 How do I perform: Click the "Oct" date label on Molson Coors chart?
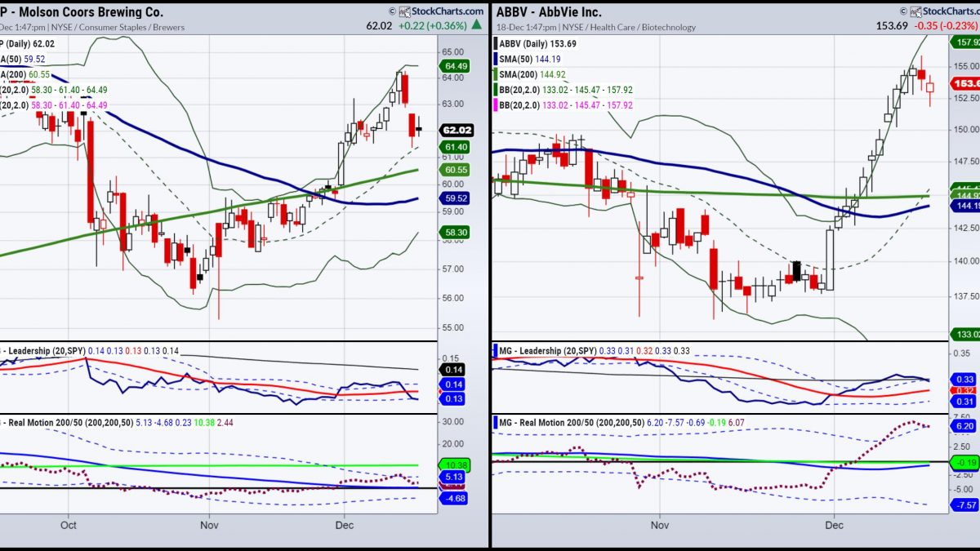click(x=68, y=527)
